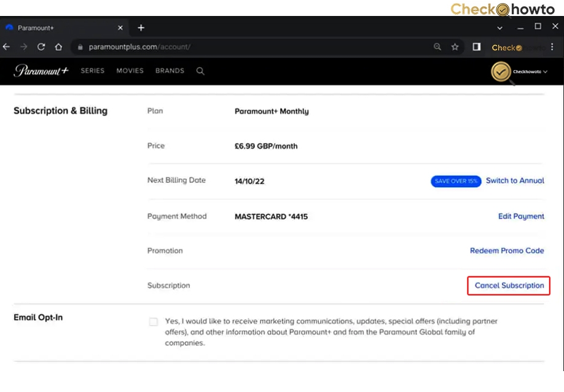Open the zoom magnifier in address bar
This screenshot has width=564, height=392.
(437, 47)
